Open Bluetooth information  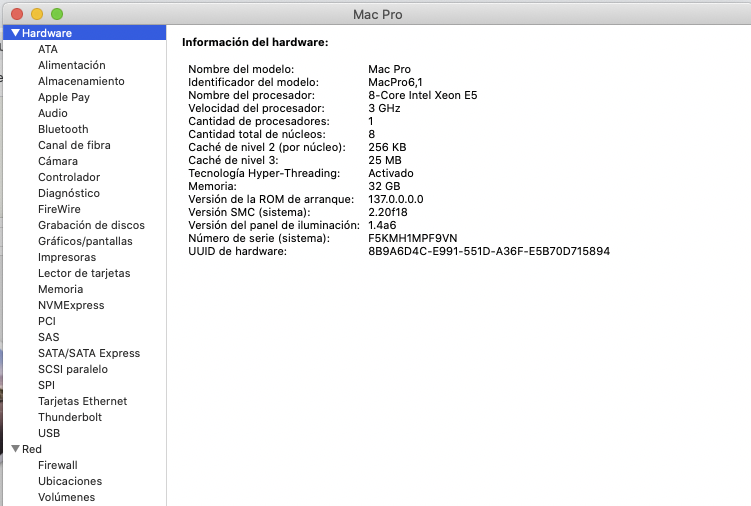point(63,129)
